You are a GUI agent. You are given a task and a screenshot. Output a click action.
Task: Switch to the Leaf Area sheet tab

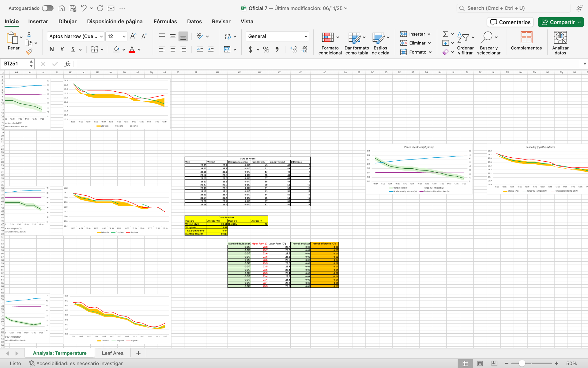pyautogui.click(x=112, y=353)
